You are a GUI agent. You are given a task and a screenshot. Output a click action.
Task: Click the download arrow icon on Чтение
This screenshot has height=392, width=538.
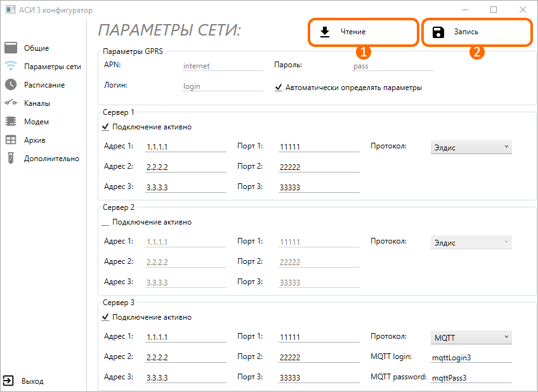click(325, 32)
